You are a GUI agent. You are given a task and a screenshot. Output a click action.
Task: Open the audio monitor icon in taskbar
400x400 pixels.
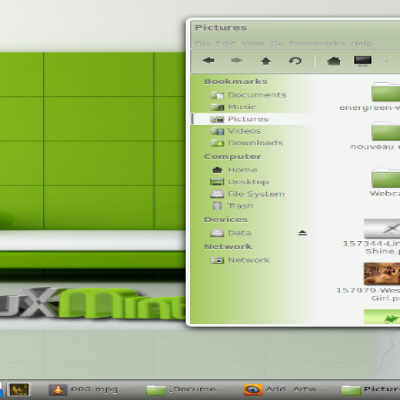(19, 389)
